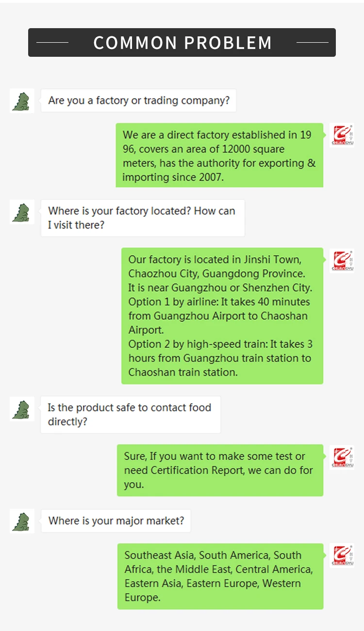This screenshot has width=364, height=631.
Task: Click the 'Option 2 by high-speed train' text
Action: [x=198, y=344]
